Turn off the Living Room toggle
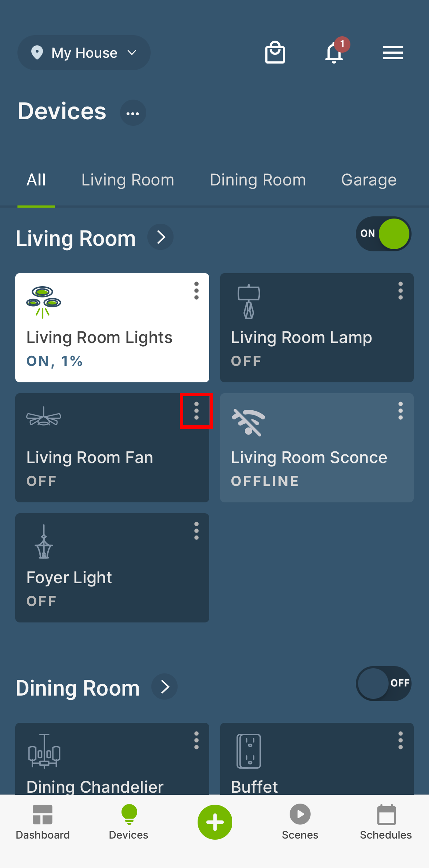The width and height of the screenshot is (429, 868). [x=383, y=234]
